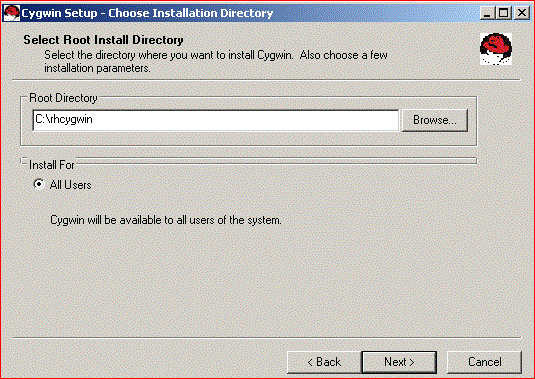Click the 'Install For' group label
Image resolution: width=535 pixels, height=379 pixels.
pos(52,165)
